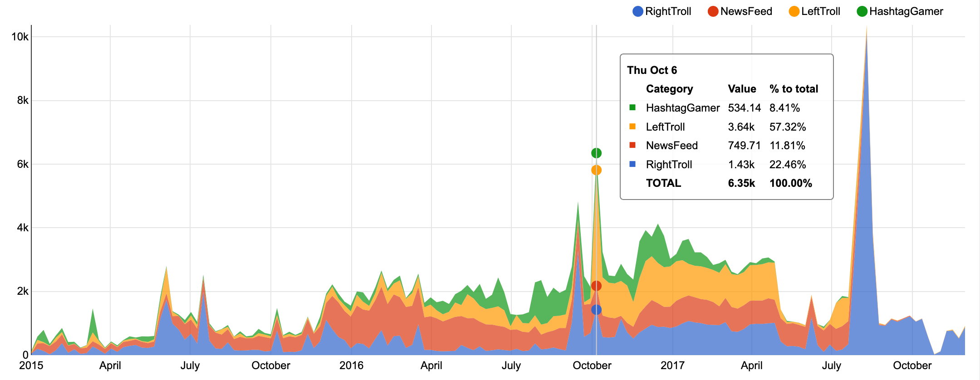Click the 'Value' column header in tooltip

(742, 89)
